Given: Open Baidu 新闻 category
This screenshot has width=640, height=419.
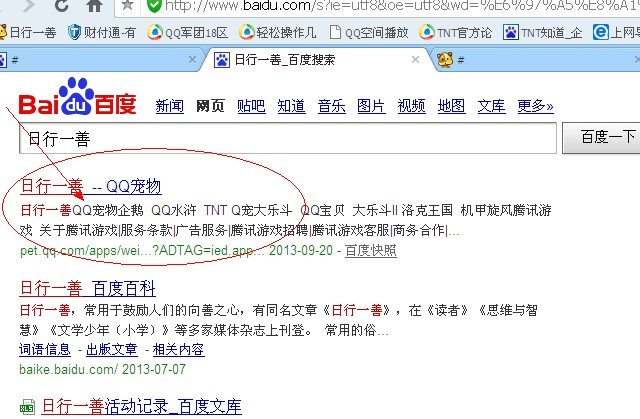Looking at the screenshot, I should point(169,106).
